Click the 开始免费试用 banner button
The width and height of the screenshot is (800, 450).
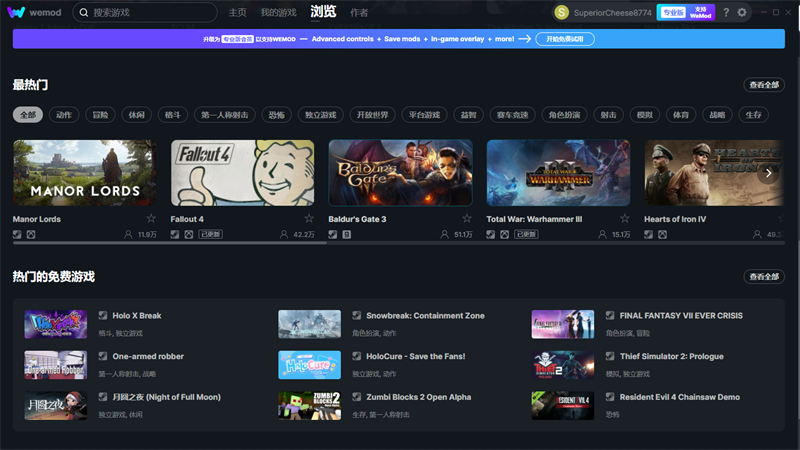(x=565, y=39)
